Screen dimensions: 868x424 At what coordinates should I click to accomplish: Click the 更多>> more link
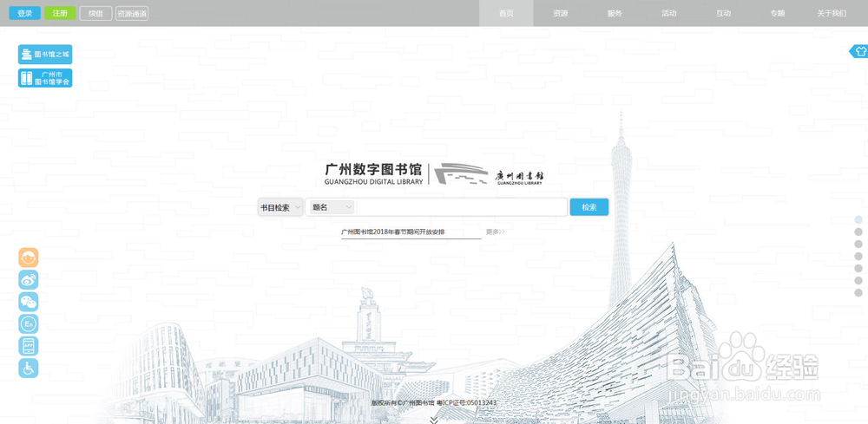496,232
